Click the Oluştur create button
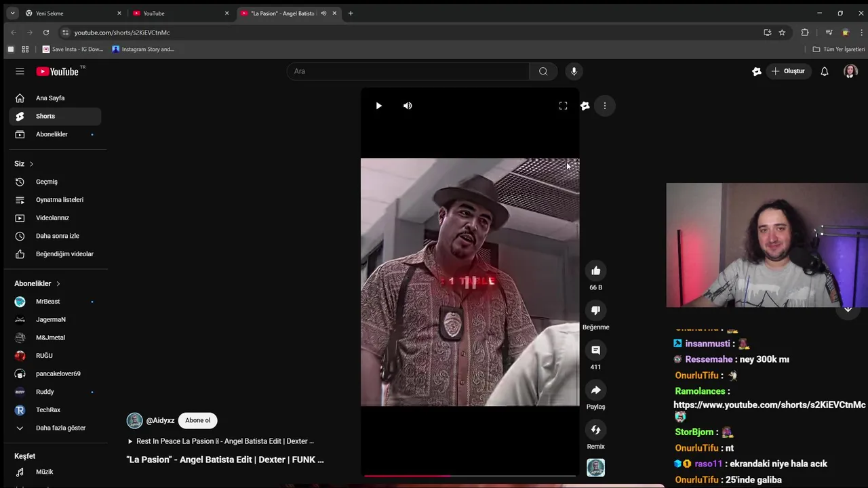Image resolution: width=868 pixels, height=488 pixels. point(788,71)
